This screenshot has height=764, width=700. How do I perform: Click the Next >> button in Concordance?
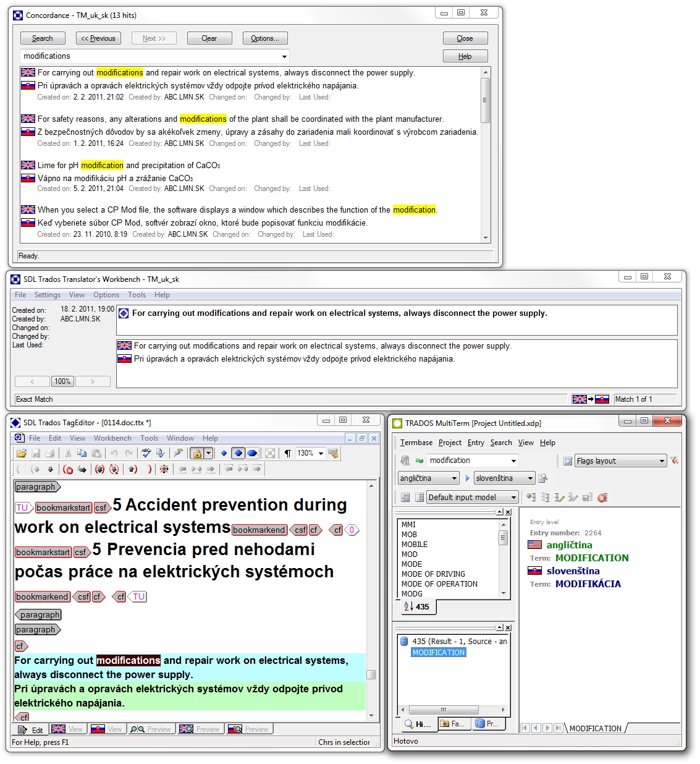[x=154, y=38]
